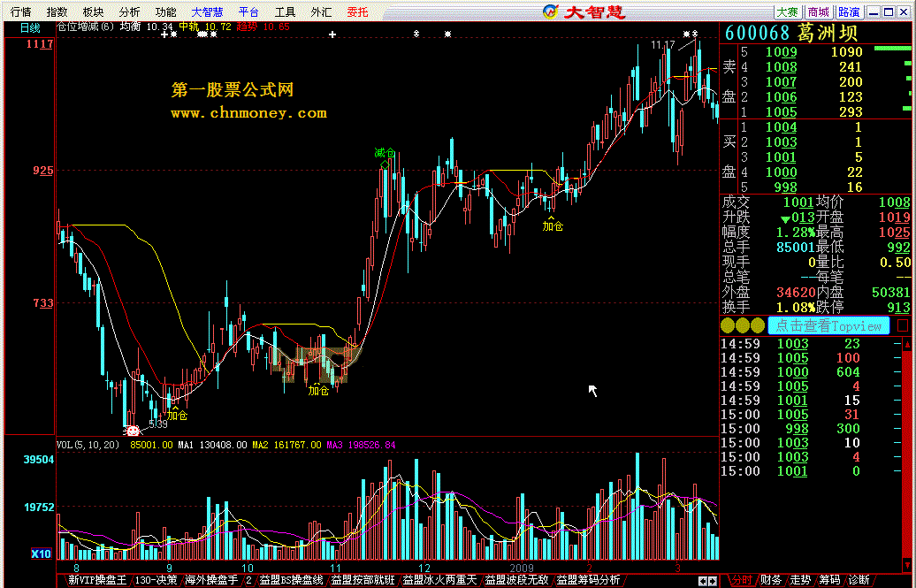
Task: Open the 指数 menu
Action: (57, 12)
